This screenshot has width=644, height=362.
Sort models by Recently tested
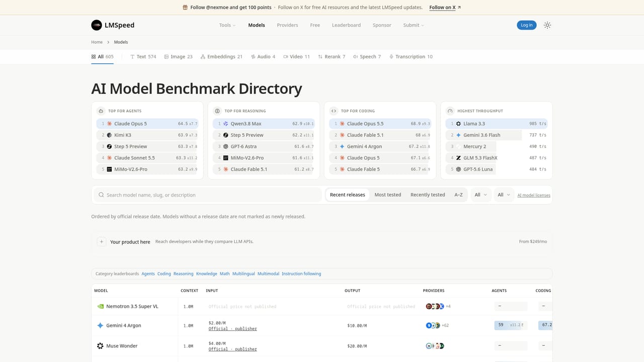click(428, 195)
